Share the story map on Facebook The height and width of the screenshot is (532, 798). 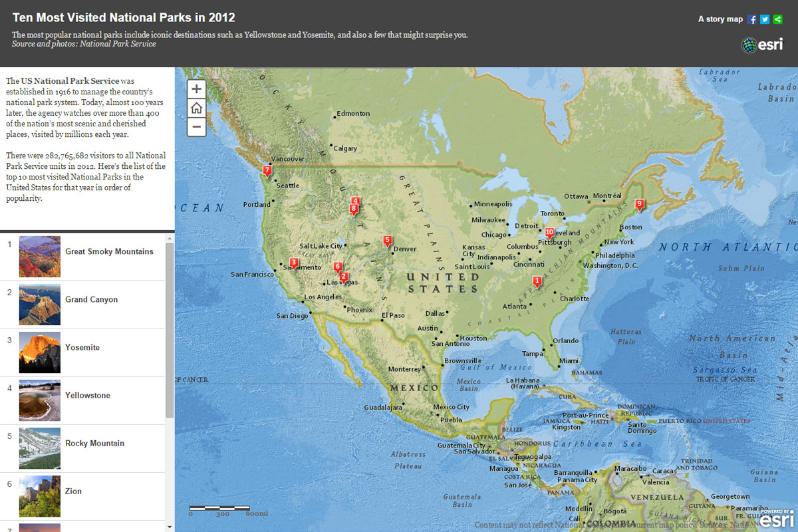click(x=752, y=19)
